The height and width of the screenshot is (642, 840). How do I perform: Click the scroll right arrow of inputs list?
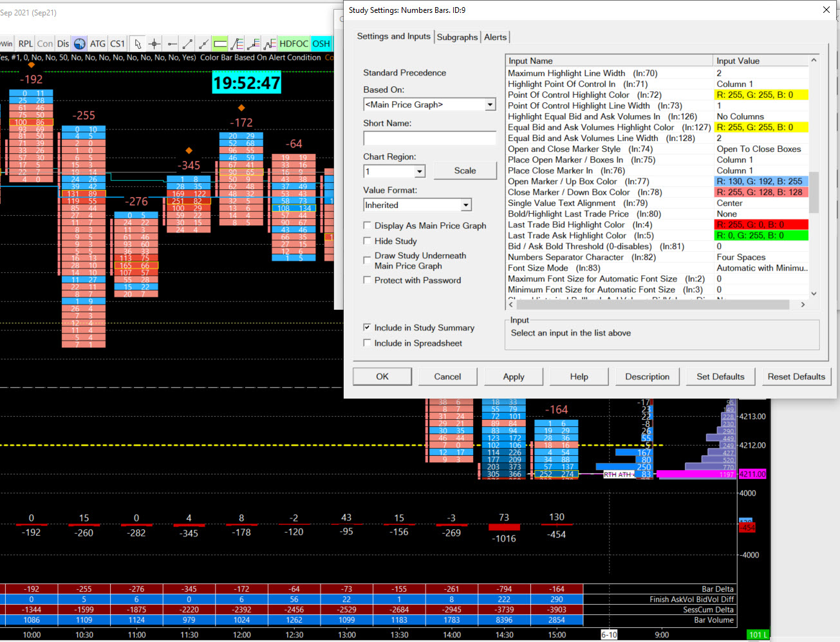click(803, 305)
